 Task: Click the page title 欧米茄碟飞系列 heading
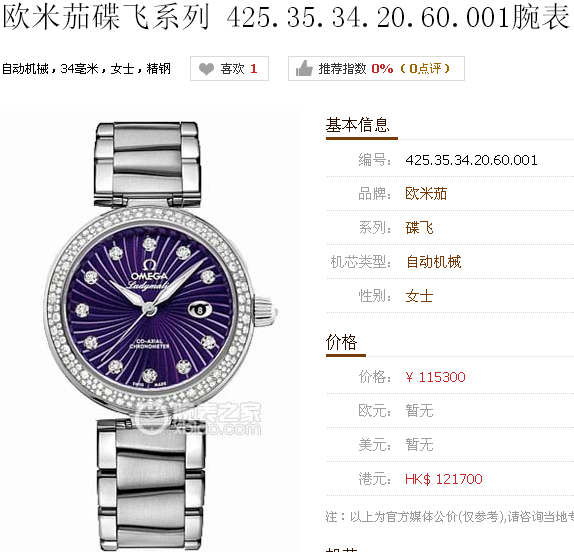[x=285, y=17]
